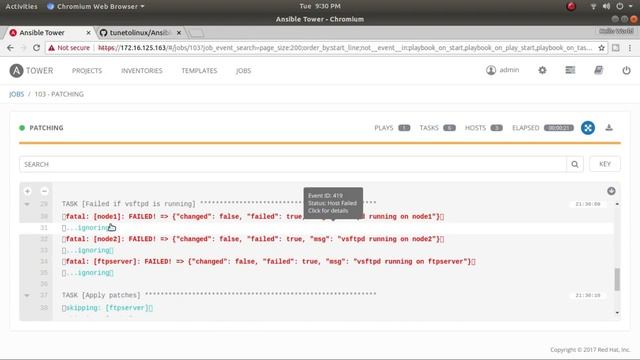Viewport: 640px width, 360px height.
Task: Click the browser address bar URL
Action: (x=345, y=48)
